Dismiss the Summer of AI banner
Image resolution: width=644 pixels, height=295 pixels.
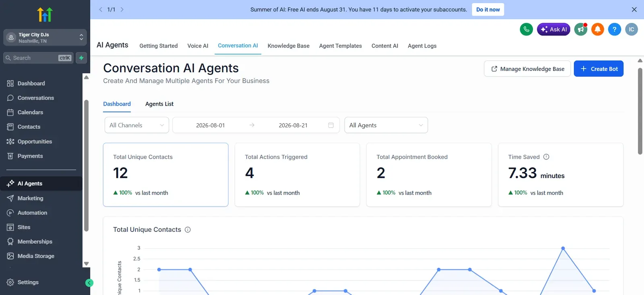click(x=634, y=10)
